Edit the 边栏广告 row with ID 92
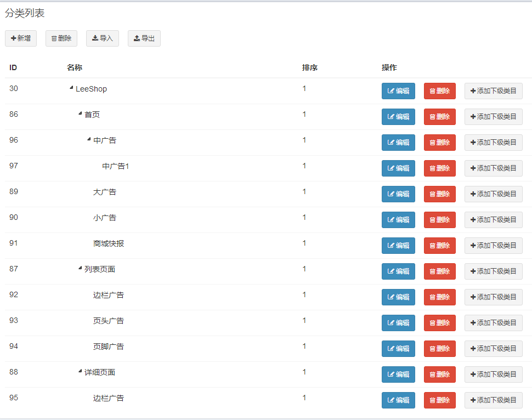The width and height of the screenshot is (532, 420). 398,297
